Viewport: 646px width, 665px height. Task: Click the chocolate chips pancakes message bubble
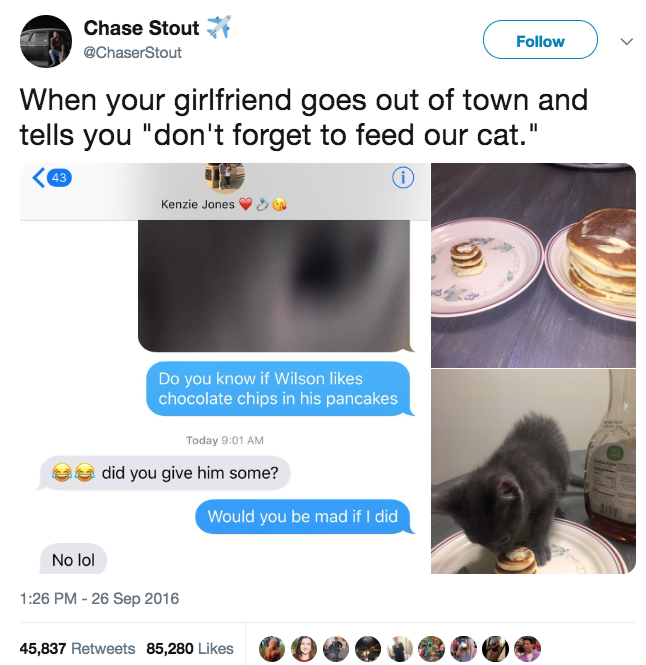pos(278,388)
